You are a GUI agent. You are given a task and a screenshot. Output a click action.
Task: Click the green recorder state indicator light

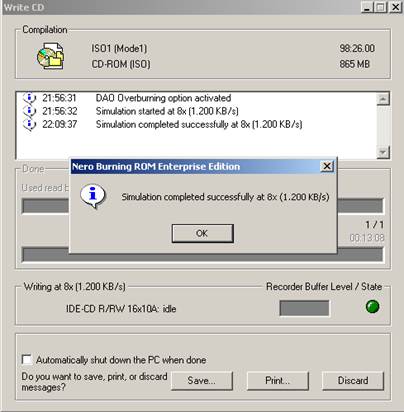[x=372, y=306]
